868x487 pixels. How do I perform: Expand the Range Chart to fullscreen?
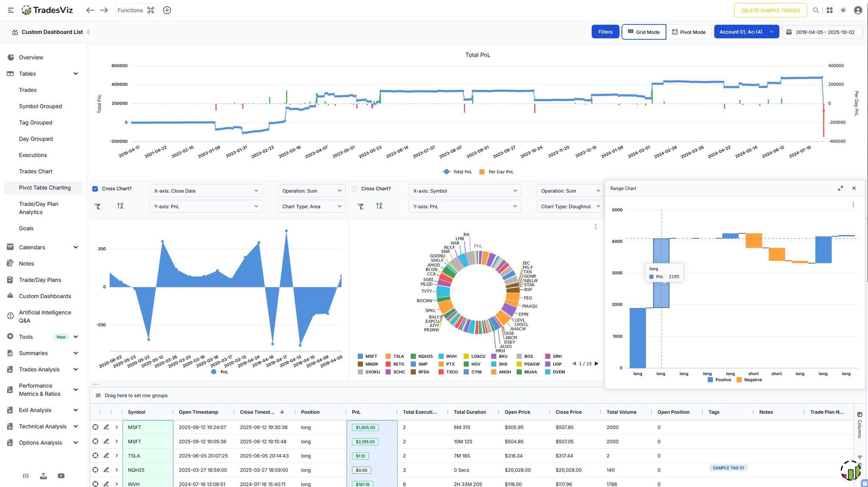point(840,188)
